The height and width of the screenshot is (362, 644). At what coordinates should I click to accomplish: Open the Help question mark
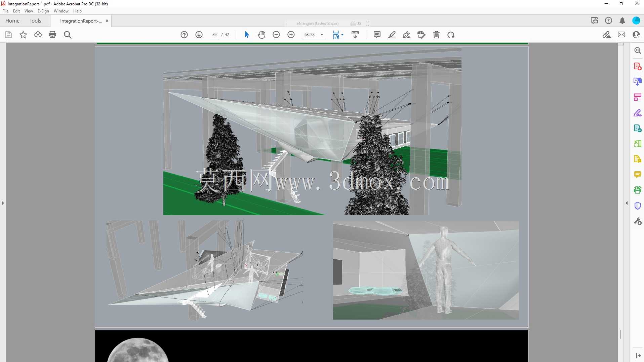tap(608, 21)
